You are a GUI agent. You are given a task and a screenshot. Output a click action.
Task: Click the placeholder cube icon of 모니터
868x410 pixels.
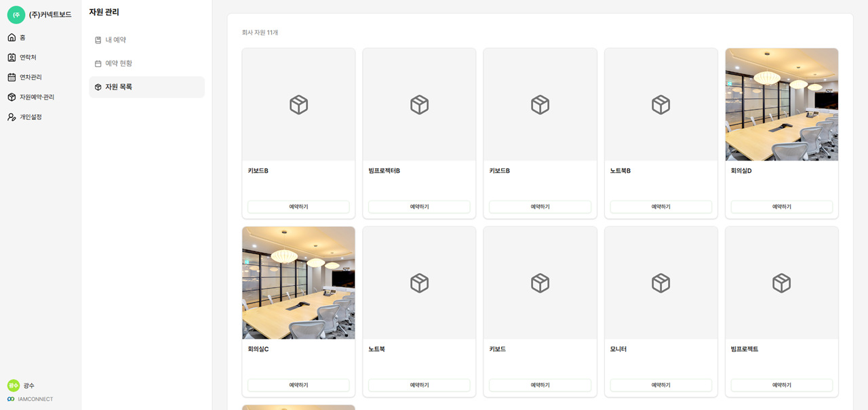pyautogui.click(x=660, y=283)
